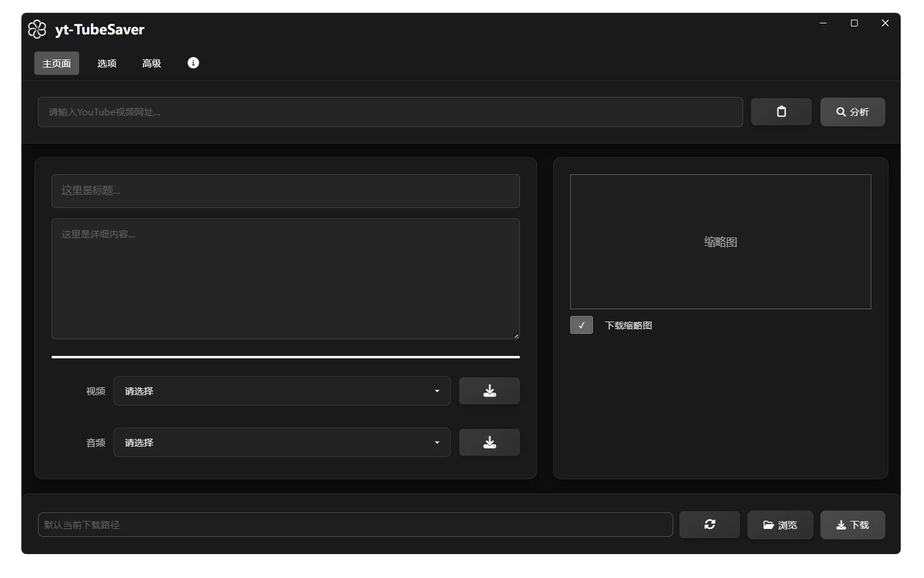Expand the 音频 quality dropdown

click(281, 442)
